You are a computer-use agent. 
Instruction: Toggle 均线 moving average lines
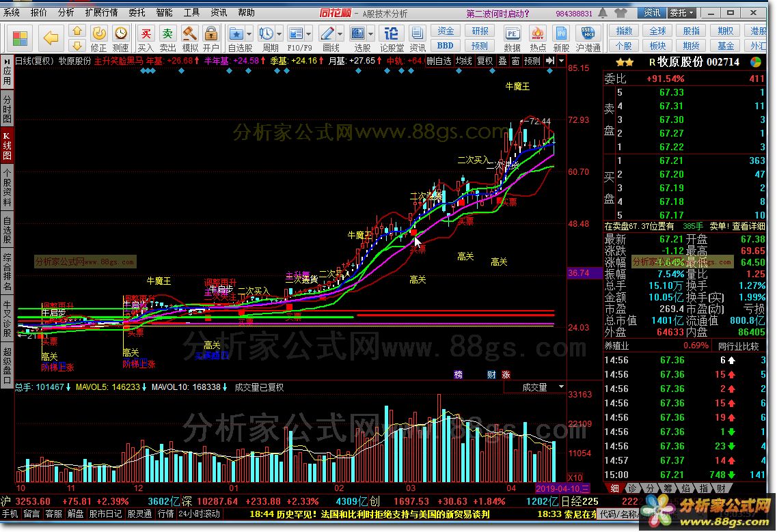pos(464,61)
